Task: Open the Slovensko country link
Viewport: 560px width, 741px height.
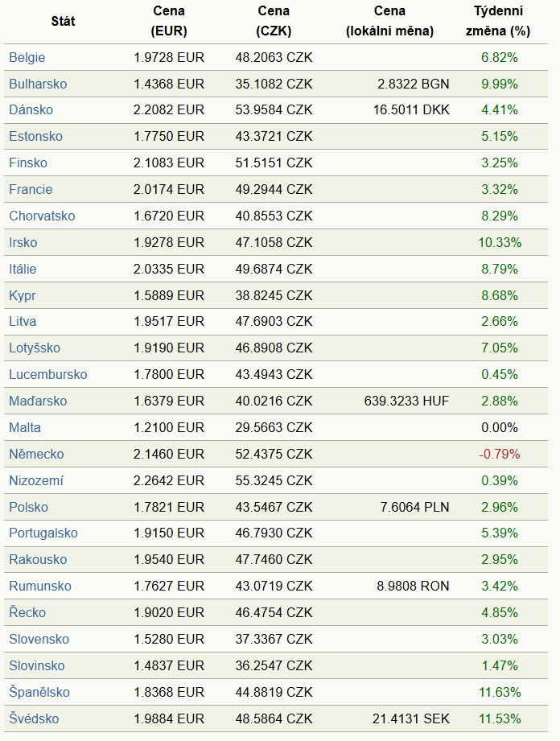Action: click(x=39, y=639)
